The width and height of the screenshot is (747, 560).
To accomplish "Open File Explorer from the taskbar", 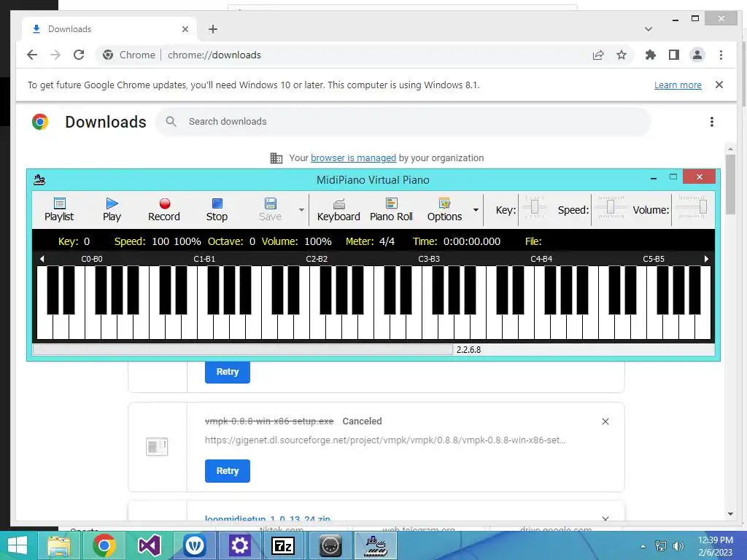I will pos(59,545).
